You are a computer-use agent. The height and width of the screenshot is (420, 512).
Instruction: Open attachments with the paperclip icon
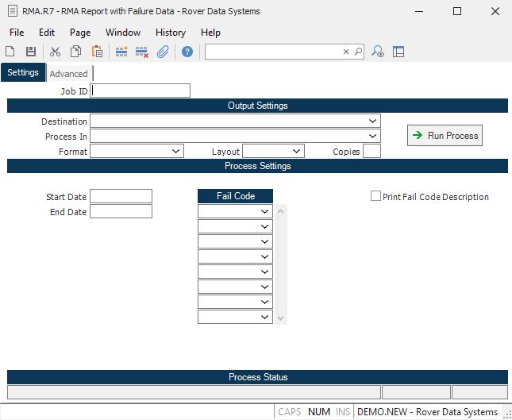(x=163, y=52)
